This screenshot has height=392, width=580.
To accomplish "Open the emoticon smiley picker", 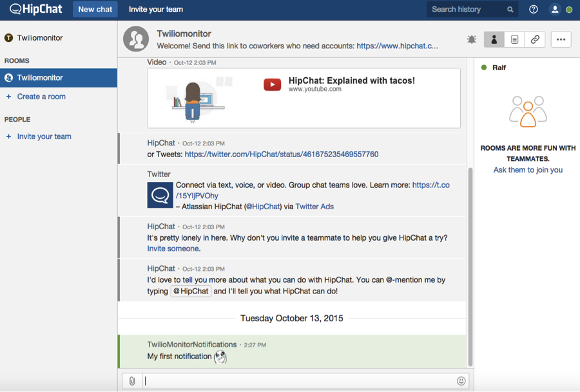I will [x=461, y=381].
